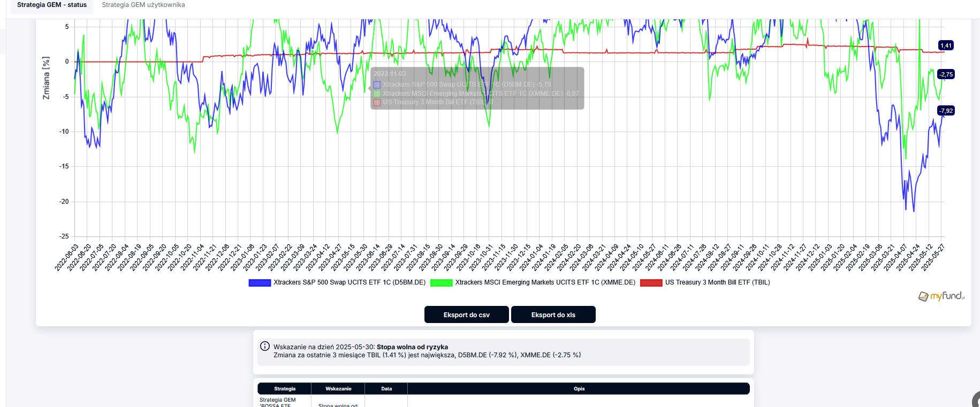Click the Wskazanie table column header
Screen dimensions: 980x407
point(338,389)
